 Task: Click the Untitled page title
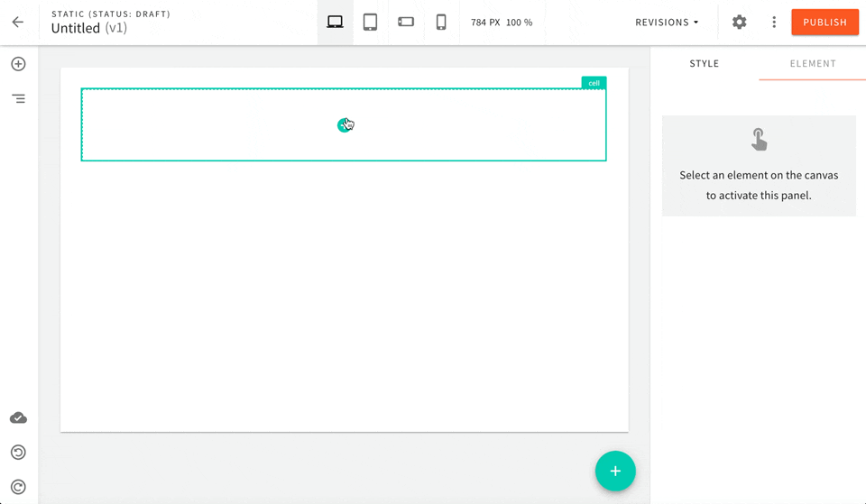pos(76,29)
